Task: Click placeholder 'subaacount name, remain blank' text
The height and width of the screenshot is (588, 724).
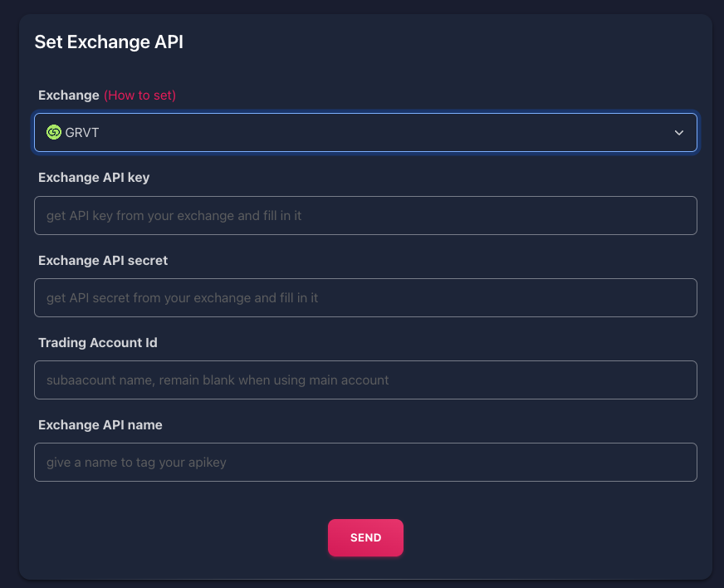Action: 218,380
